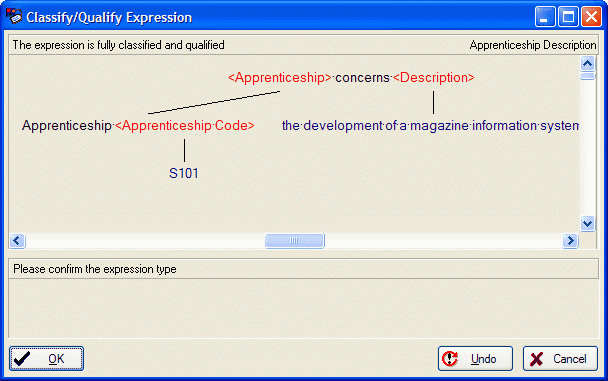Cancel the Classify/Qualify dialog

click(x=560, y=359)
